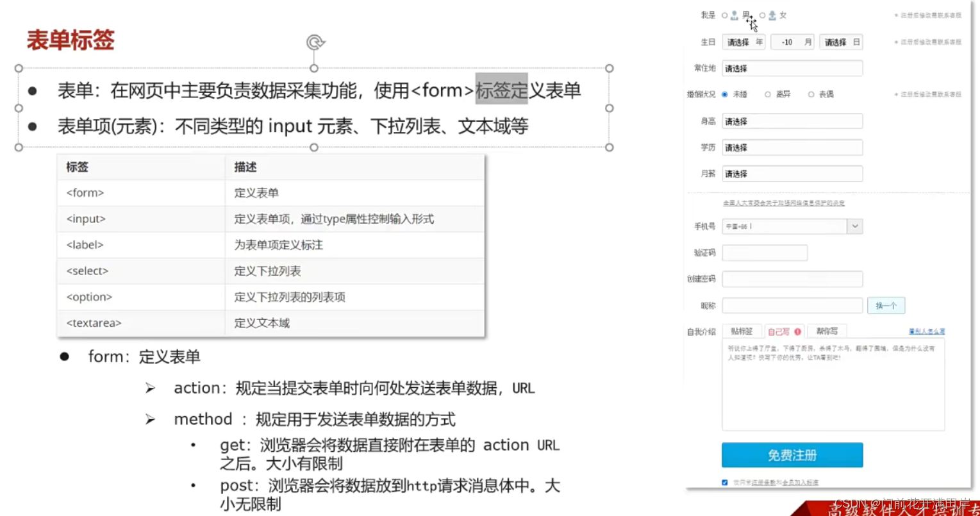Select the 男 radio button
The image size is (980, 516).
click(x=725, y=15)
